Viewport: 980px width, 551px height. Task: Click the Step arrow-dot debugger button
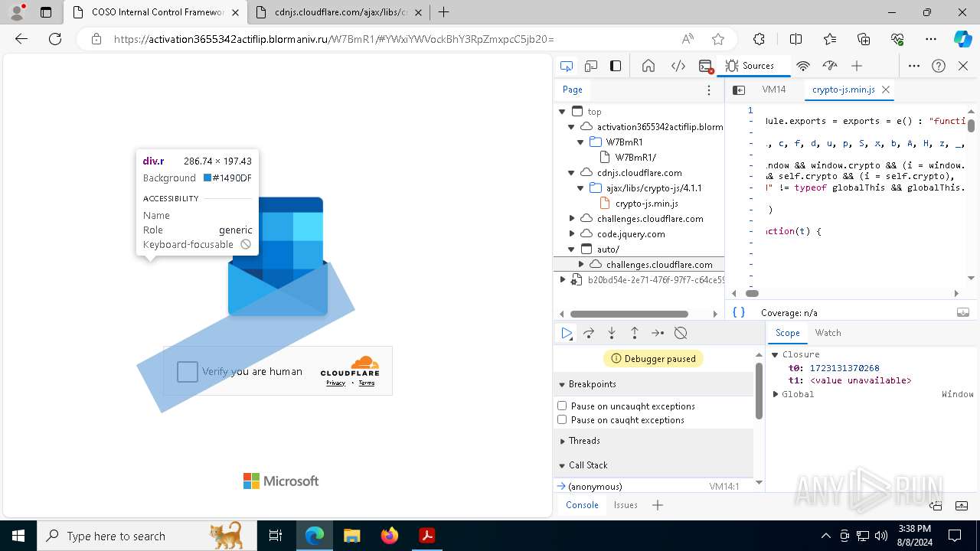coord(658,333)
